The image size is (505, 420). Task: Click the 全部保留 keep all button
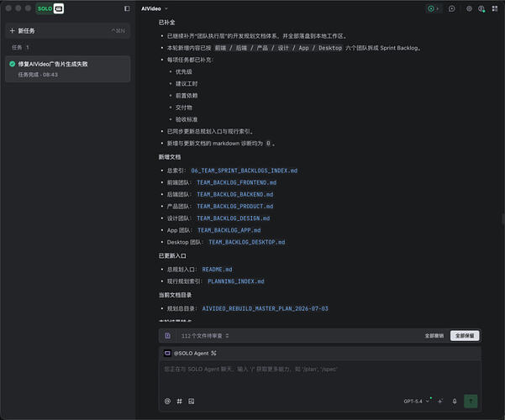tap(465, 336)
